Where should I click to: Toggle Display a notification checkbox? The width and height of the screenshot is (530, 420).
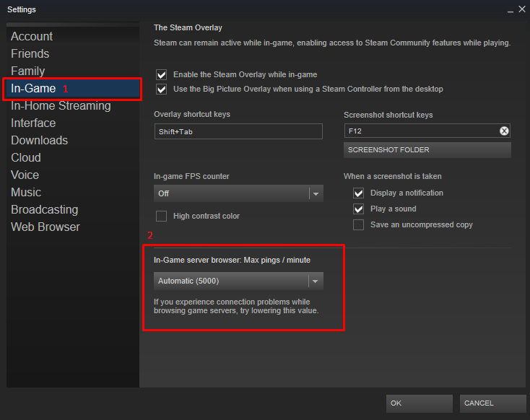pos(358,193)
